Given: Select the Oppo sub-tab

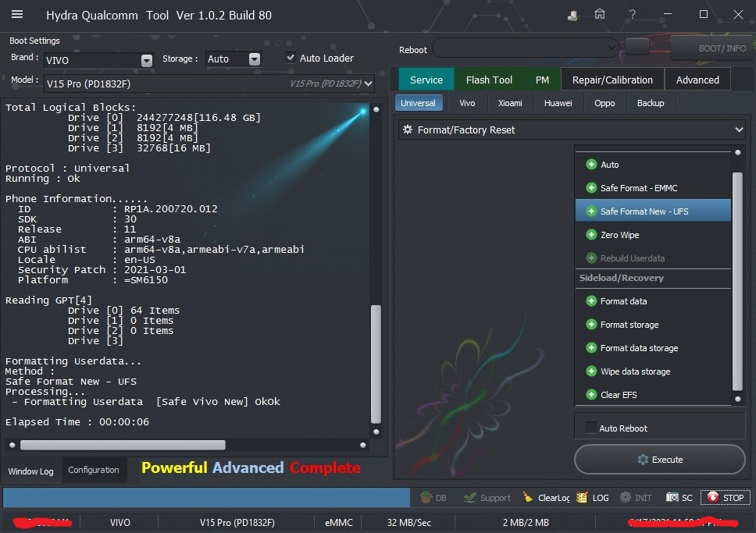Looking at the screenshot, I should pyautogui.click(x=604, y=103).
